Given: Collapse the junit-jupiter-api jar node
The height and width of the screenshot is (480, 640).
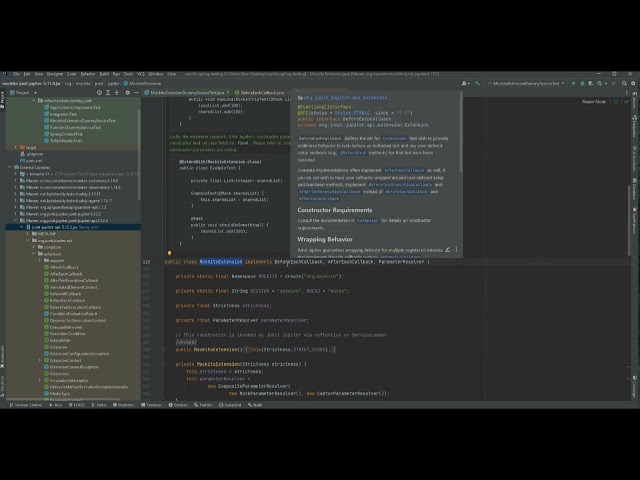Looking at the screenshot, I should pyautogui.click(x=22, y=227).
